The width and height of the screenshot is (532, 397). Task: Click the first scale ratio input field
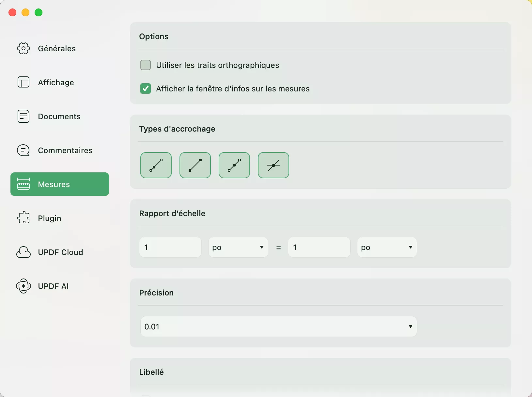[170, 247]
